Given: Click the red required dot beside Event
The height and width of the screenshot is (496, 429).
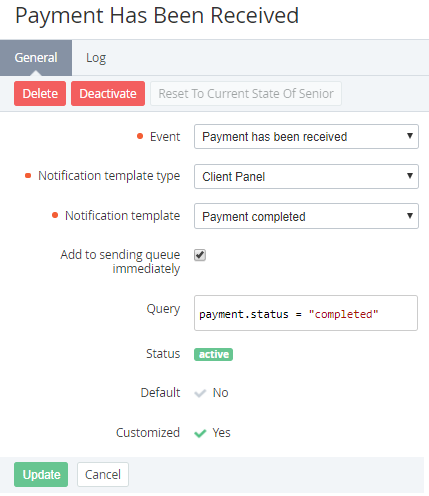Looking at the screenshot, I should [x=140, y=136].
